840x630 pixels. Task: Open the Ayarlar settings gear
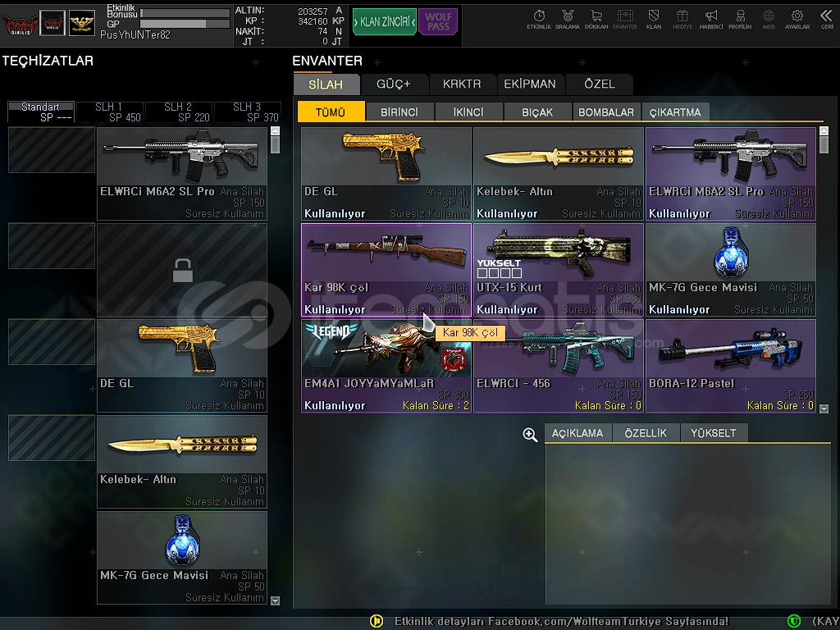tap(797, 20)
